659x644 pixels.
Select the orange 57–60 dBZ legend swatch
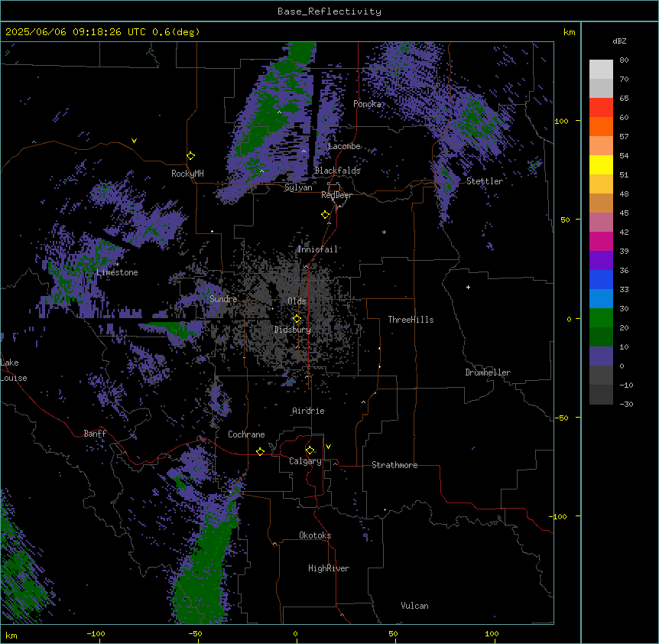(x=601, y=126)
